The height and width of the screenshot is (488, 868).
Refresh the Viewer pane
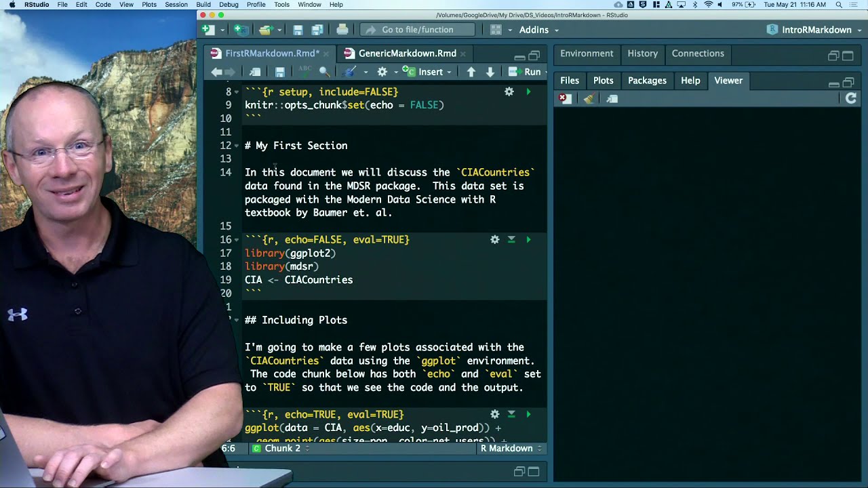(x=851, y=98)
